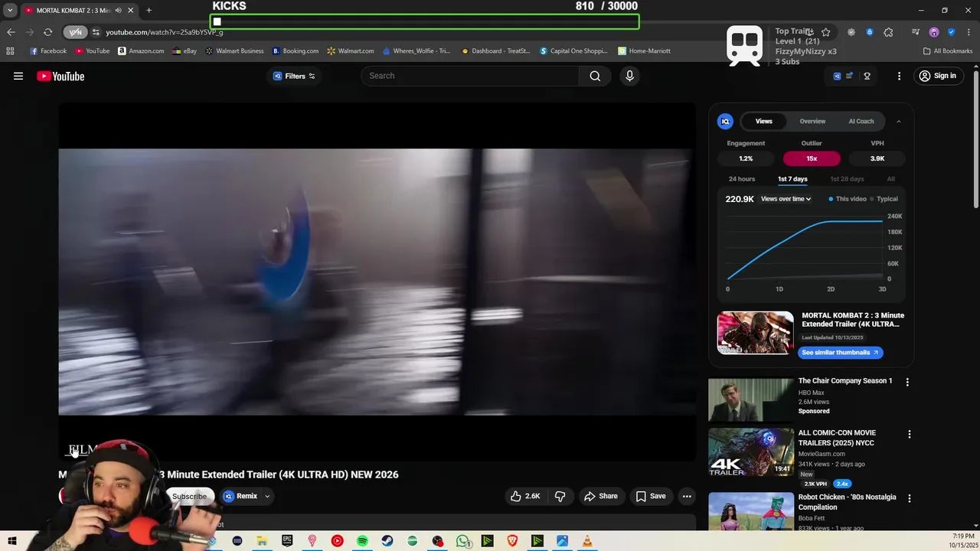This screenshot has width=980, height=551.
Task: Open the vidIQ Filters dropdown
Action: tap(295, 76)
